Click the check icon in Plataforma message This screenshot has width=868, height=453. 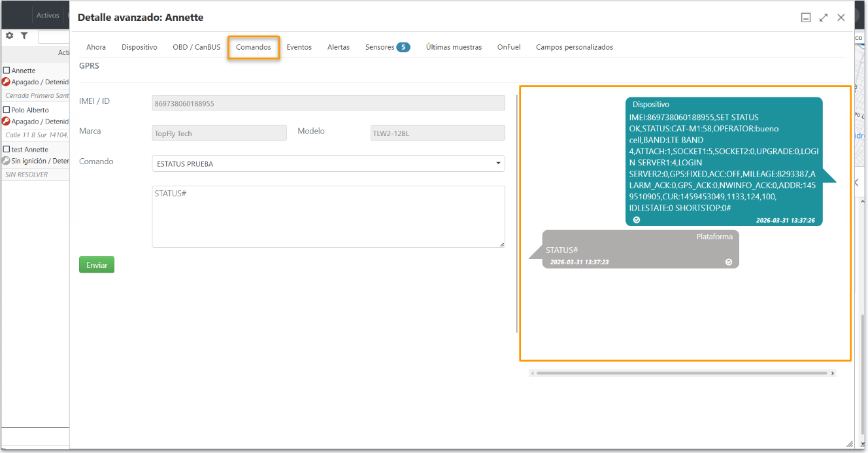(x=729, y=262)
